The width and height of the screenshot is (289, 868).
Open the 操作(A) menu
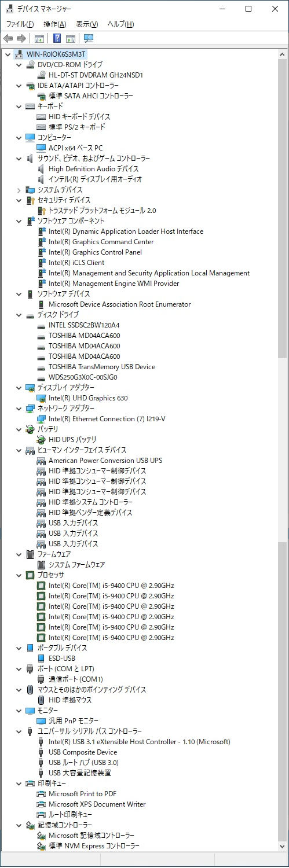point(55,24)
